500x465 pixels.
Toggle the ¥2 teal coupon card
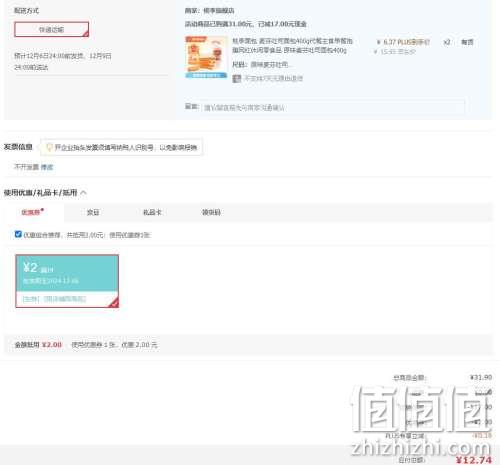click(x=67, y=281)
